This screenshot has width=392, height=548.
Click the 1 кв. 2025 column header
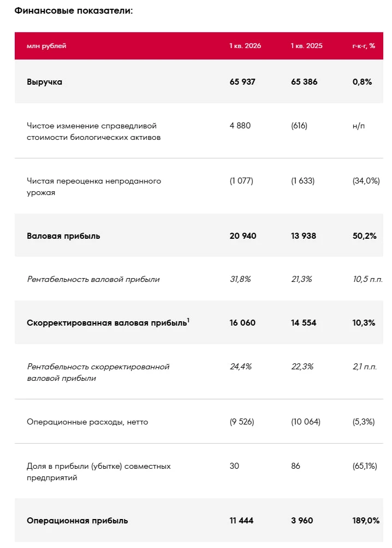(x=306, y=46)
